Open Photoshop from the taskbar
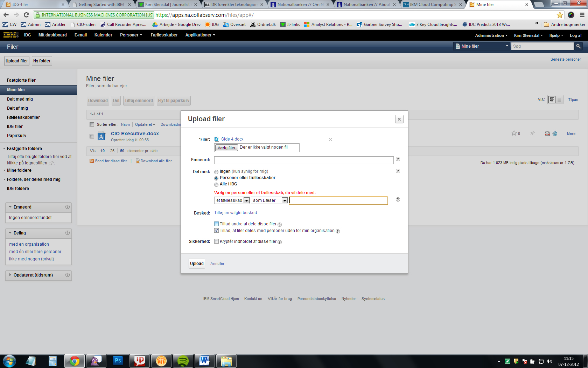This screenshot has width=588, height=368. 118,361
